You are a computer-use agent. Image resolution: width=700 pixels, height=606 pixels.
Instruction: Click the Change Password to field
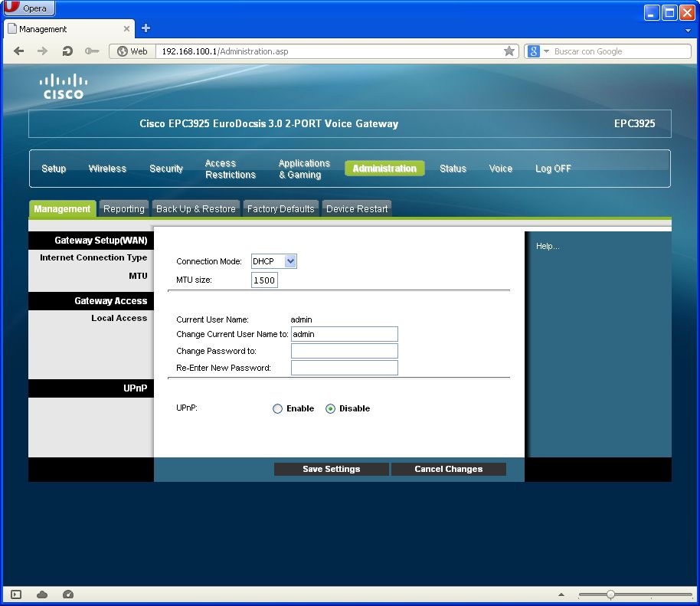344,351
